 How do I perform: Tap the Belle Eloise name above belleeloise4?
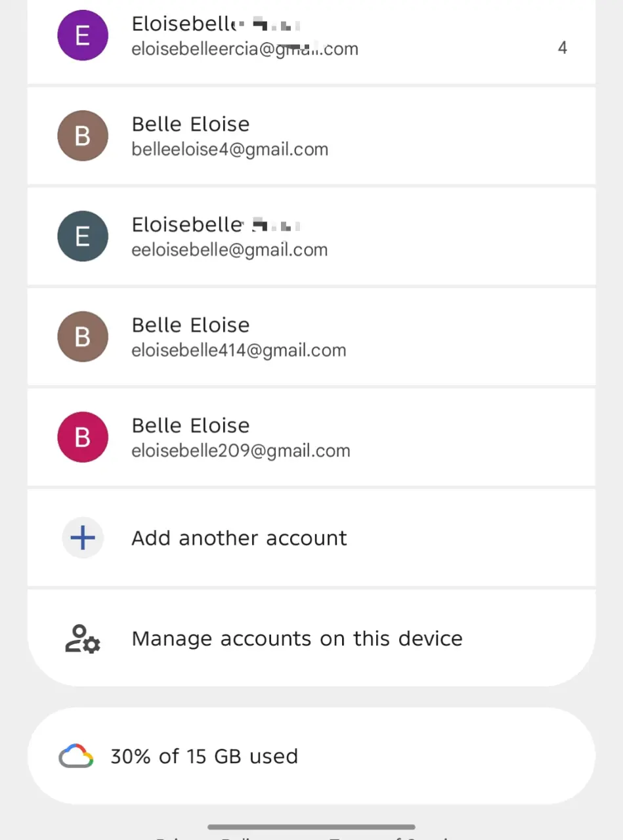pos(190,124)
